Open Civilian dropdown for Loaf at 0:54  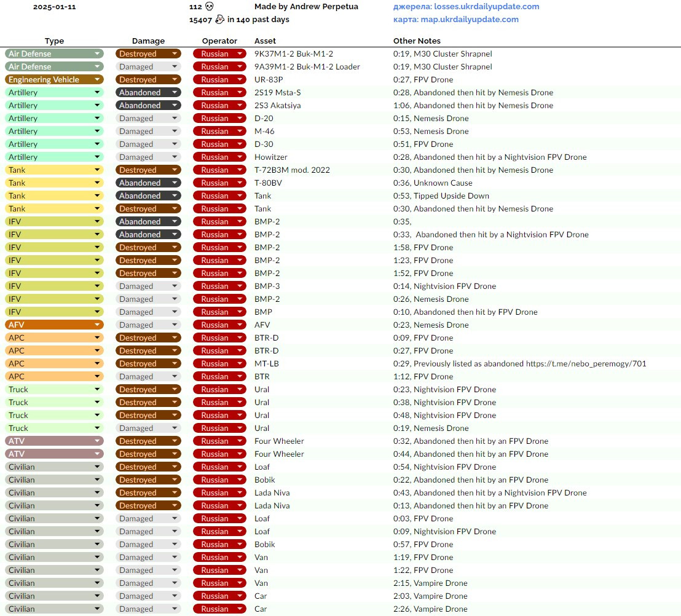coord(54,467)
